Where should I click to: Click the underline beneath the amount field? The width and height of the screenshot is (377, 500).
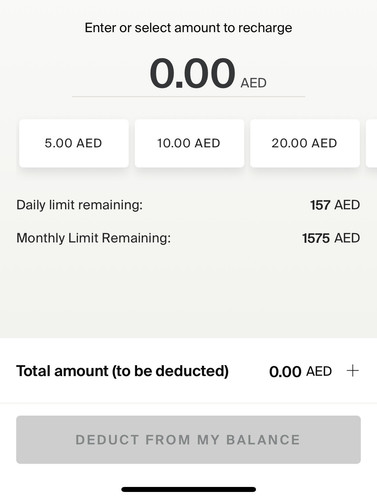pos(188,97)
